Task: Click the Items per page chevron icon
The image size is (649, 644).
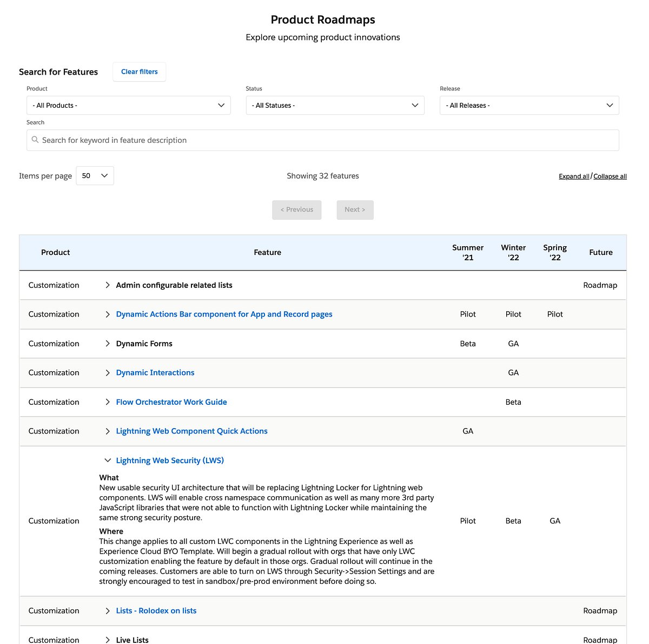Action: click(103, 175)
